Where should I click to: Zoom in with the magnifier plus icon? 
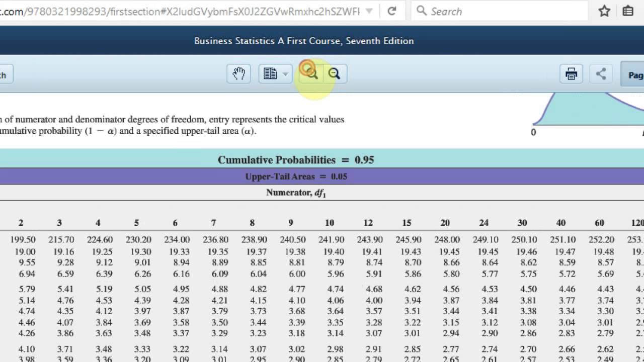click(x=310, y=73)
